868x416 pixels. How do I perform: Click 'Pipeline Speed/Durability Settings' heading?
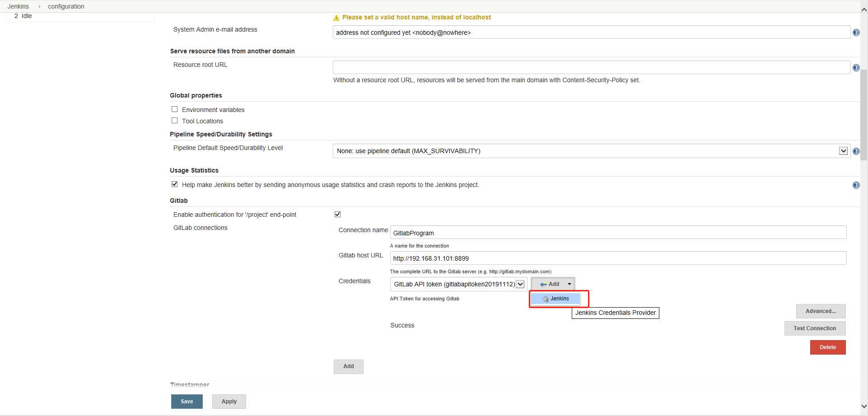(x=221, y=134)
